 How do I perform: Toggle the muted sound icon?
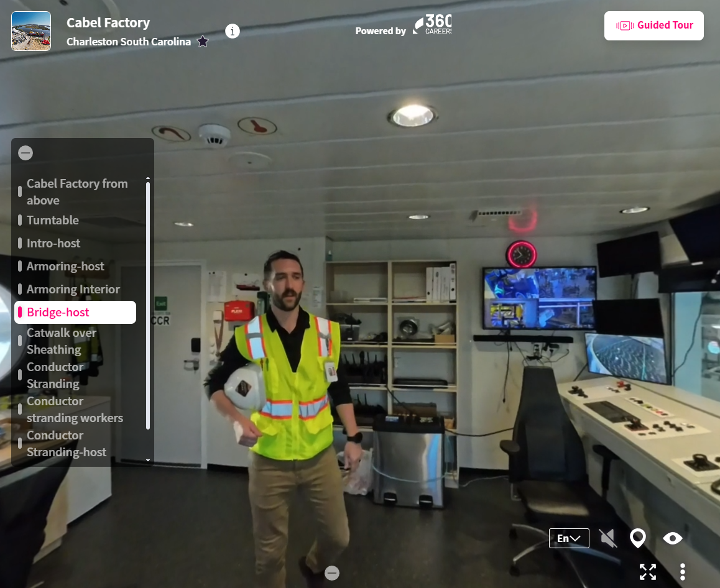pos(609,538)
